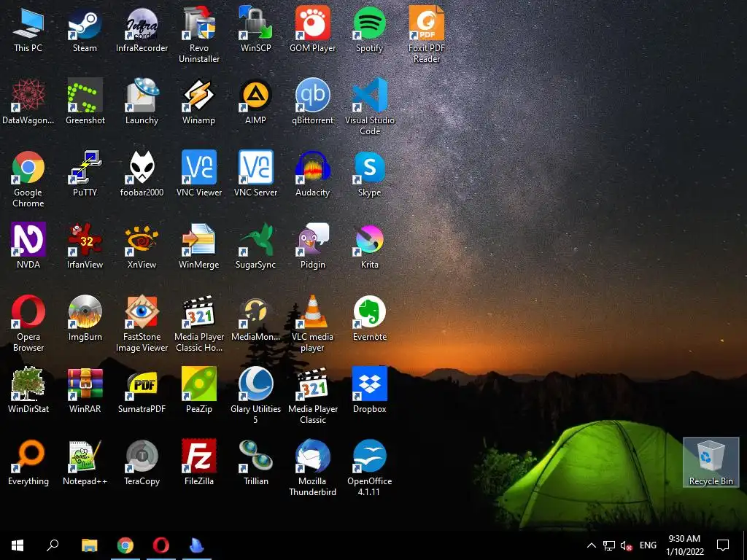
Task: Select the Opera Browser desktop icon
Action: click(x=28, y=324)
